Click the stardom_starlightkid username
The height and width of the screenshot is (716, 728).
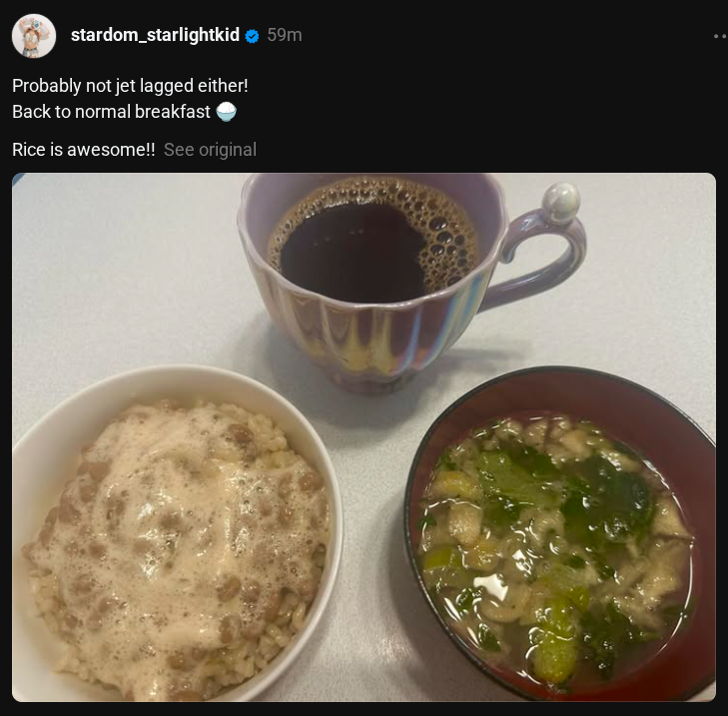coord(155,35)
